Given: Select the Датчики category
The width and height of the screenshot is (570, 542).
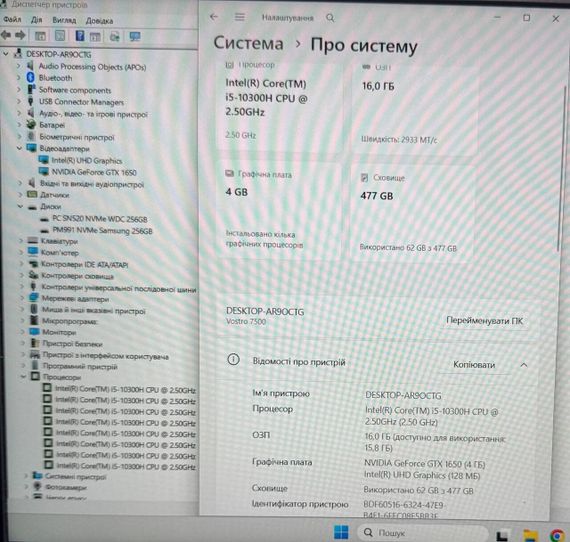Looking at the screenshot, I should 55,195.
